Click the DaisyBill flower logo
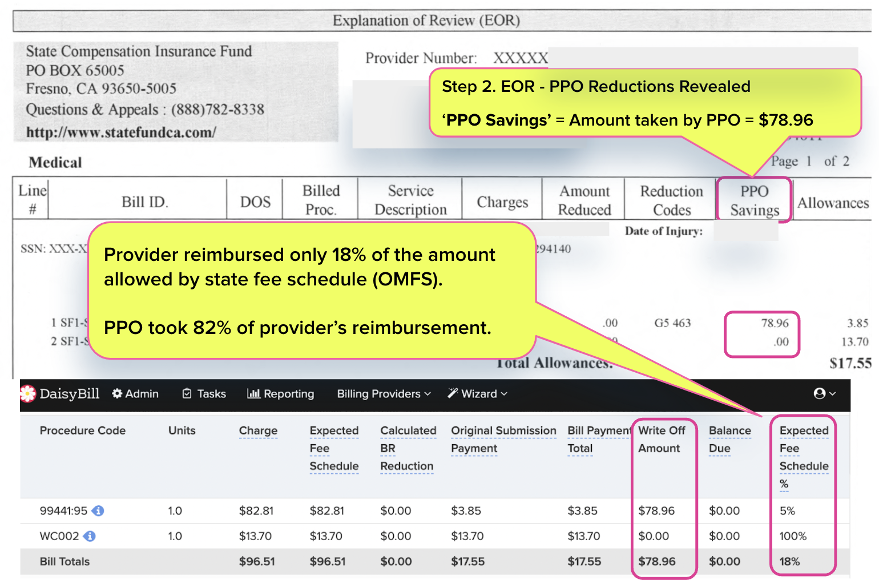Viewport: 879px width, 588px height. [28, 394]
